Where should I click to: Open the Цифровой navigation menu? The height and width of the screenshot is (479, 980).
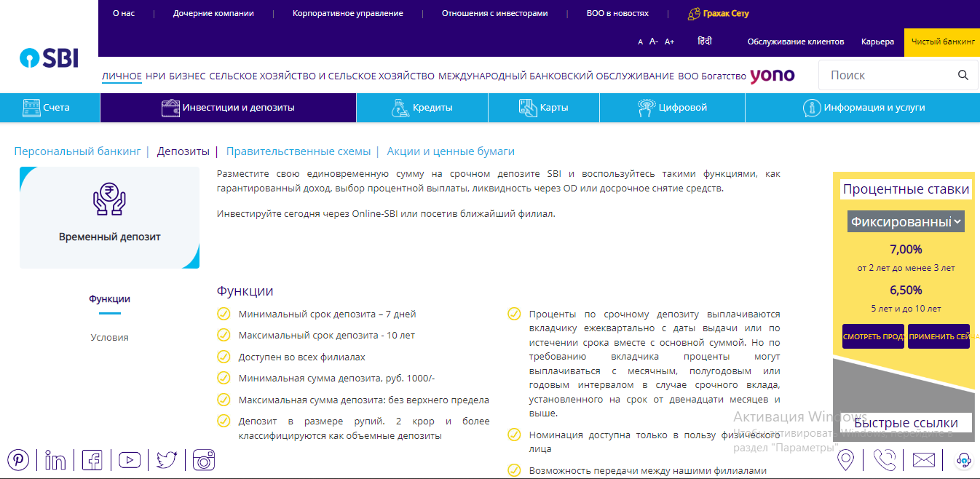point(672,108)
